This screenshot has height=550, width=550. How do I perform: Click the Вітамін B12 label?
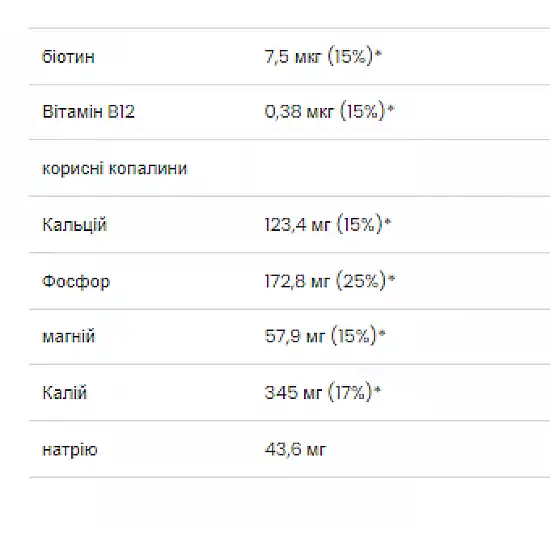88,112
